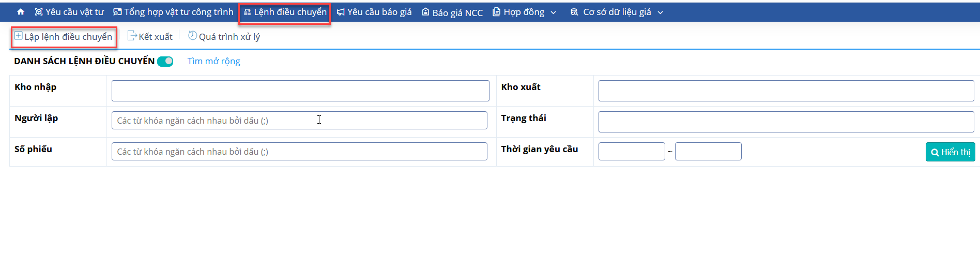The height and width of the screenshot is (267, 980).
Task: Focus the Số phiếu keyword field
Action: click(299, 152)
